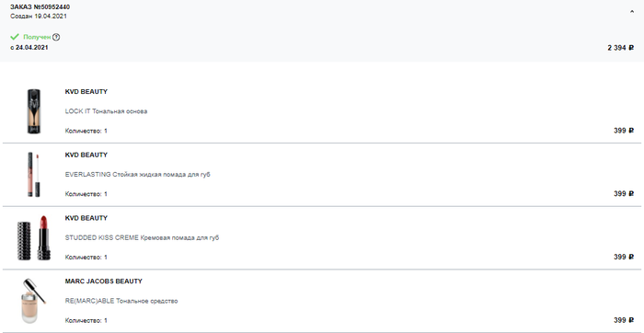The image size is (644, 333).
Task: Click the first item's KVD BEAUTY brand name
Action: coord(86,92)
